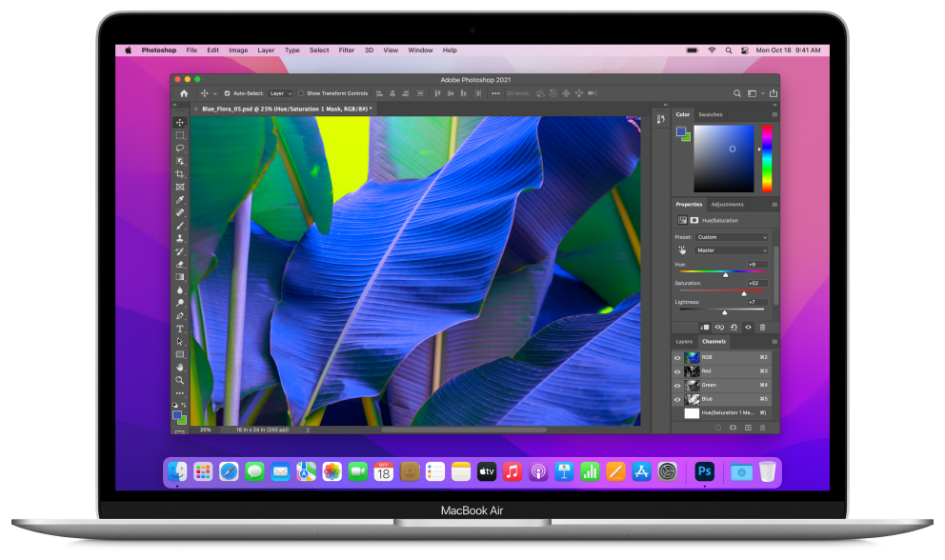Select the Path Selection tool
Screen dimensions: 945x560
tap(180, 341)
